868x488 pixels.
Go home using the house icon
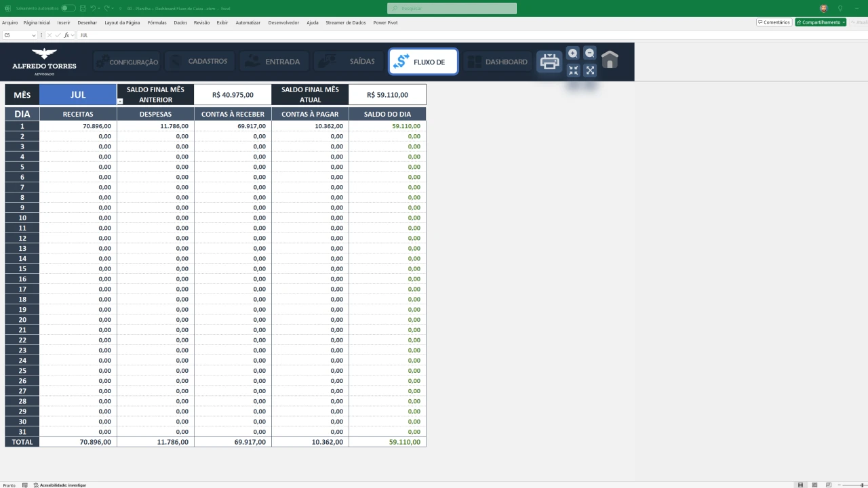click(x=610, y=60)
